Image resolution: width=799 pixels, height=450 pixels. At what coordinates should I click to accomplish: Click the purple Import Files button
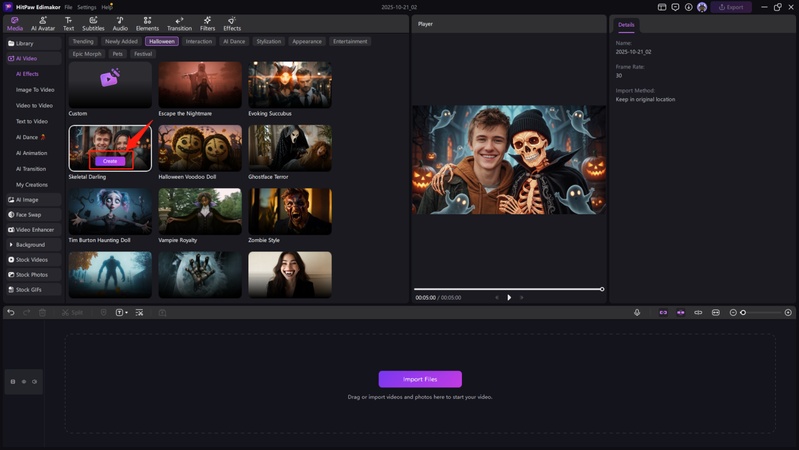(420, 379)
